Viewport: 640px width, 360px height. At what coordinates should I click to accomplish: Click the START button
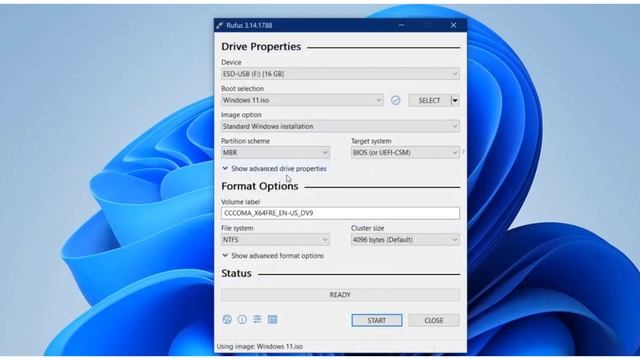(377, 320)
